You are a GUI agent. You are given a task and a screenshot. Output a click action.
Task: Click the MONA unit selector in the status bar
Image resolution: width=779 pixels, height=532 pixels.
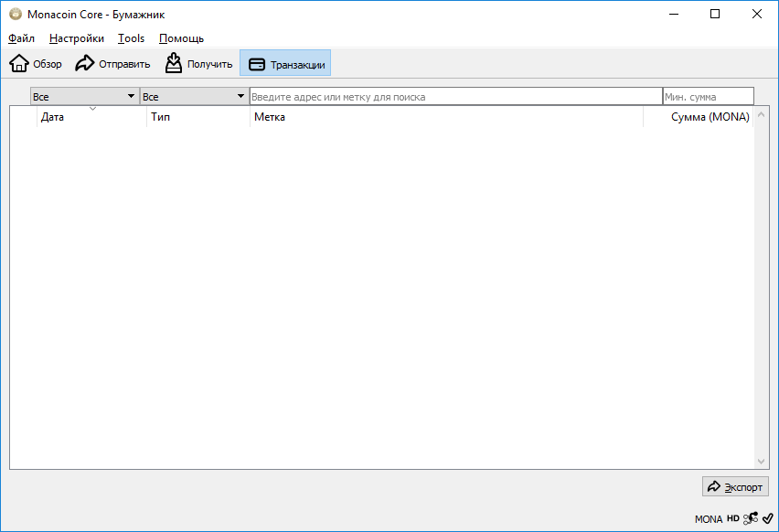(709, 518)
